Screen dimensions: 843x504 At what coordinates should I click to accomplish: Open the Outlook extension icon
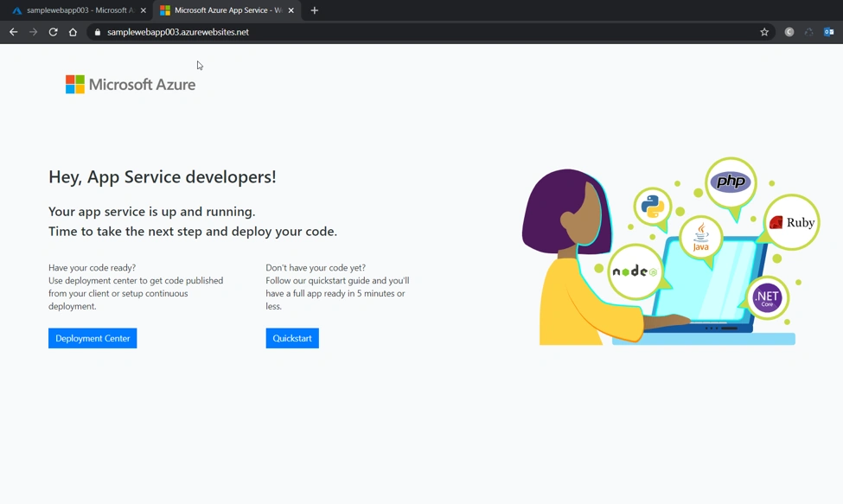coord(828,32)
